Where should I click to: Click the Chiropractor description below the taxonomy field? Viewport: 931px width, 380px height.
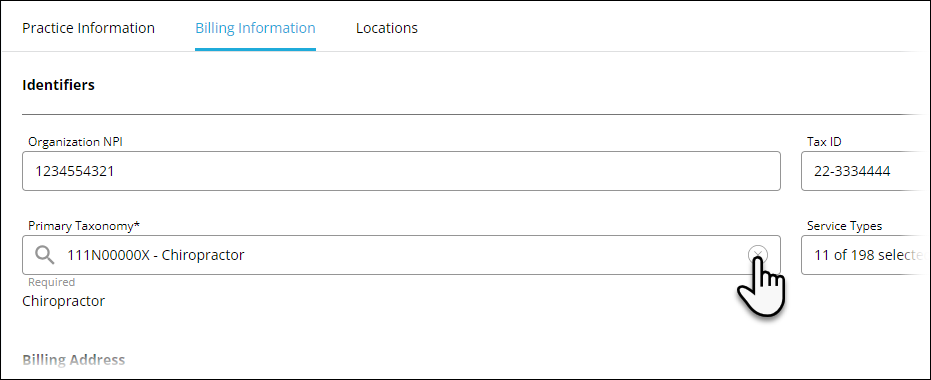pos(64,301)
